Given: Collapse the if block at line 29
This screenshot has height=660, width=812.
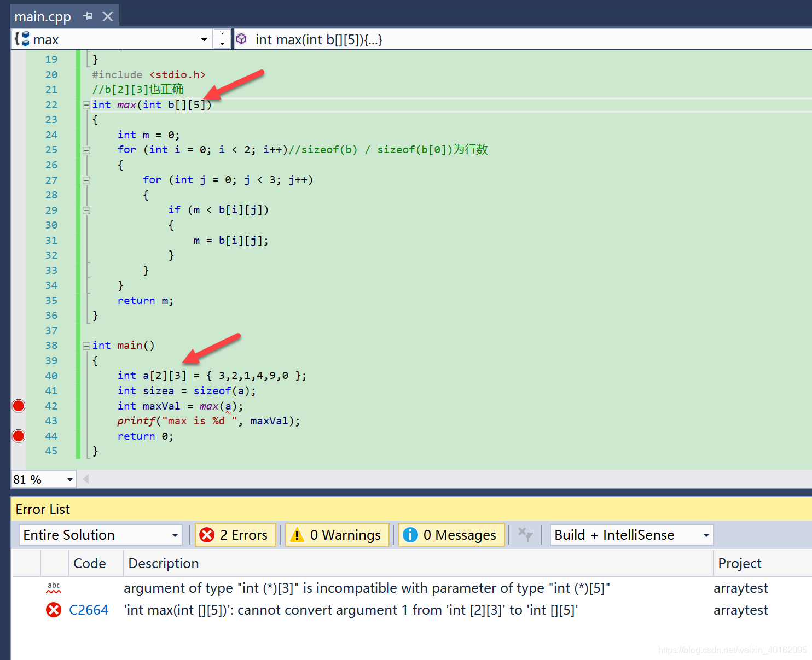Looking at the screenshot, I should [86, 210].
